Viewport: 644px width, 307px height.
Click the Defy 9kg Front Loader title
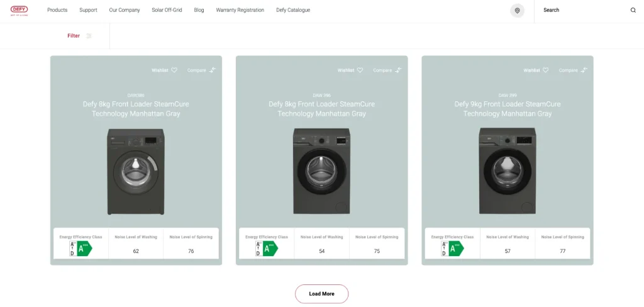tap(508, 109)
